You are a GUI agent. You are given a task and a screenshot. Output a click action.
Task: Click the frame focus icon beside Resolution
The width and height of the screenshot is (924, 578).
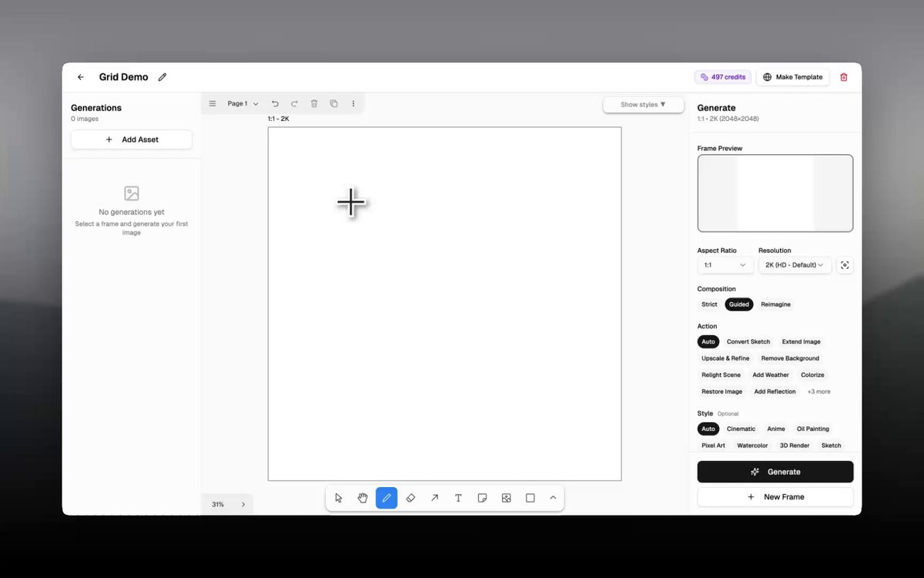[845, 265]
